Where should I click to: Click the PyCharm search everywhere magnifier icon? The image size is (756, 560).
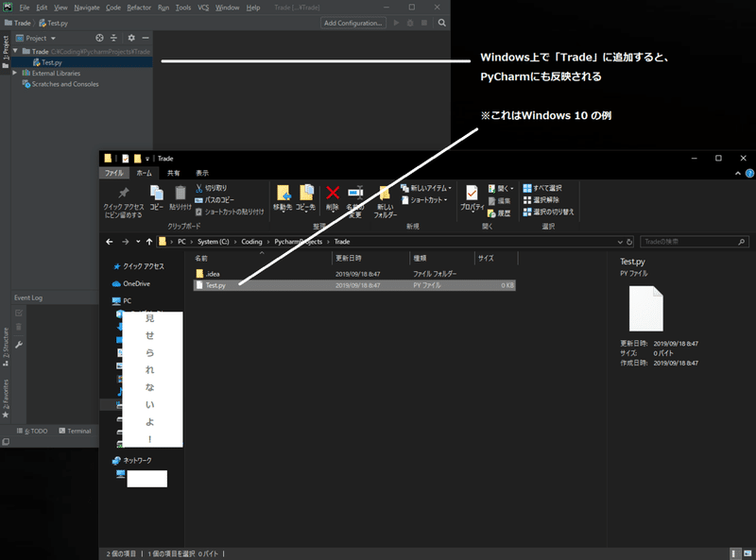(441, 23)
